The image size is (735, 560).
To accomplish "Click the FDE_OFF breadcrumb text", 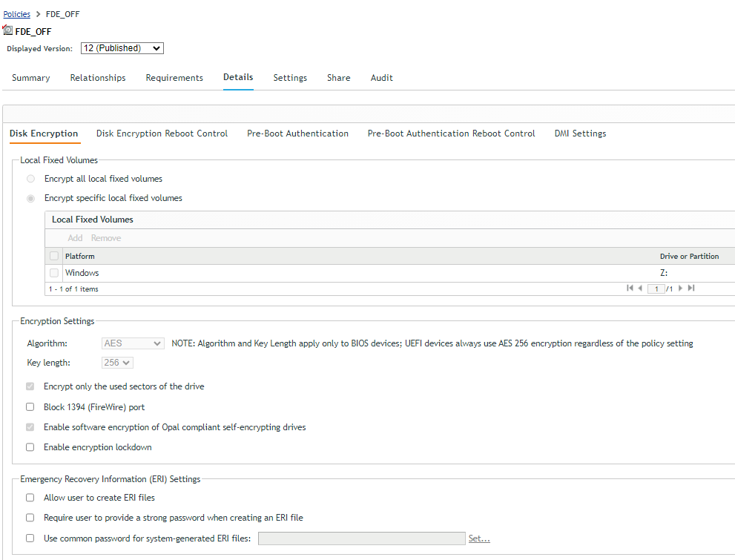I will (x=63, y=14).
